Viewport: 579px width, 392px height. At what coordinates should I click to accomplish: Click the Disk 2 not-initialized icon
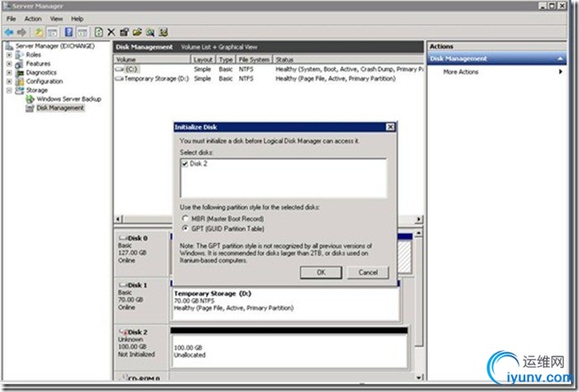(x=123, y=332)
